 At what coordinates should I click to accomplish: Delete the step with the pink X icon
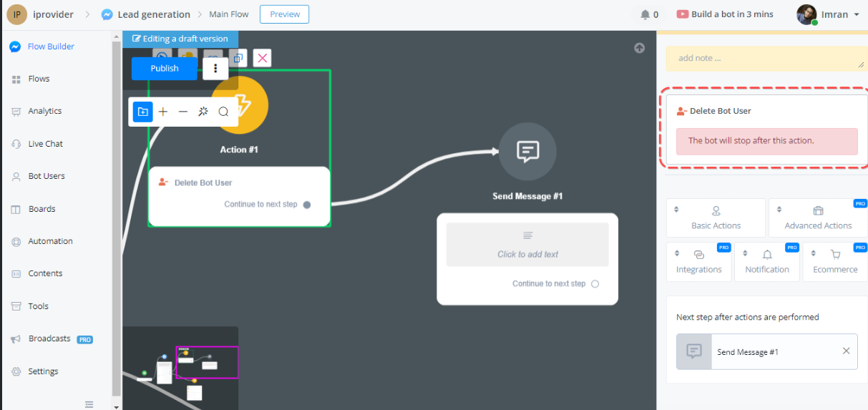[263, 58]
